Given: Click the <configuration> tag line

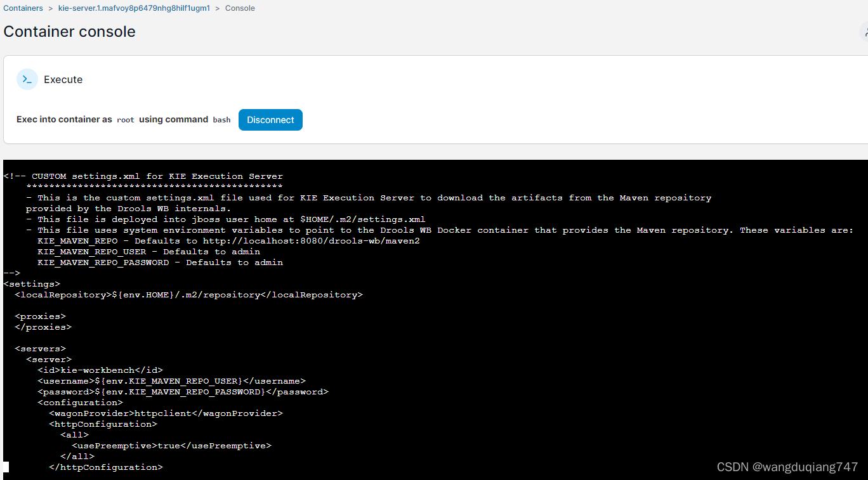Looking at the screenshot, I should coord(80,403).
